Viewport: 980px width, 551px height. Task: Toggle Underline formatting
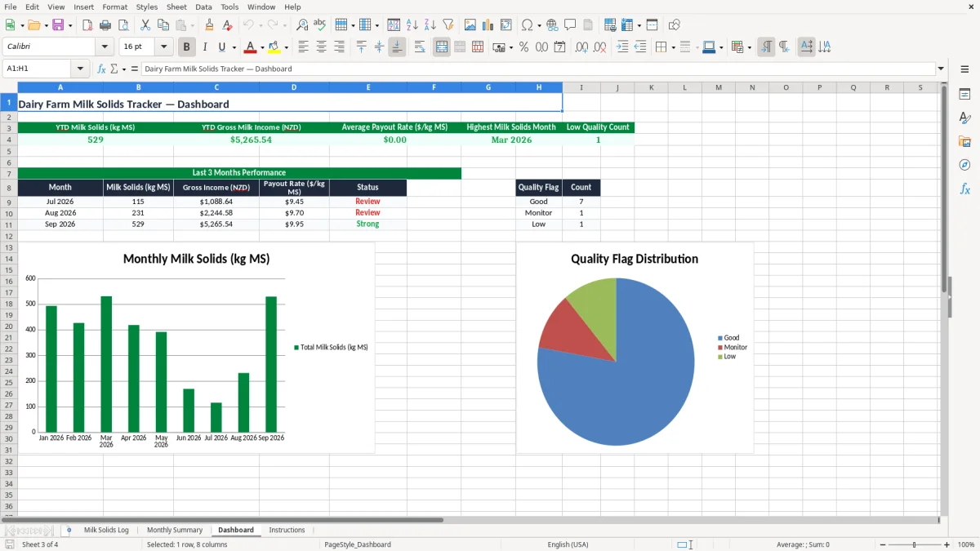click(221, 47)
